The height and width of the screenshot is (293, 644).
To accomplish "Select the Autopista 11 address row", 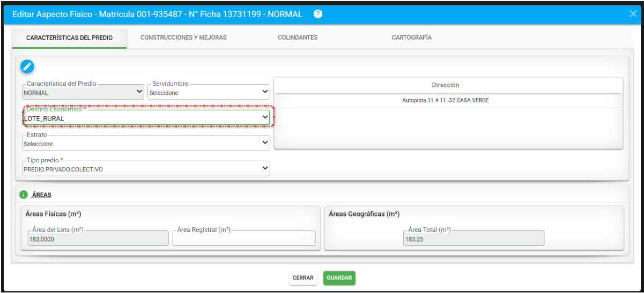I will [x=448, y=100].
